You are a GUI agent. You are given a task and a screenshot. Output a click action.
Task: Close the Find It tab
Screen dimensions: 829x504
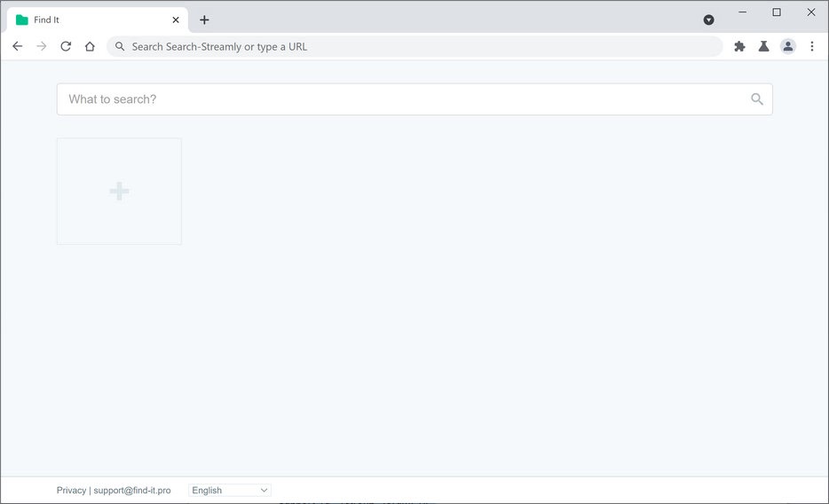click(176, 20)
